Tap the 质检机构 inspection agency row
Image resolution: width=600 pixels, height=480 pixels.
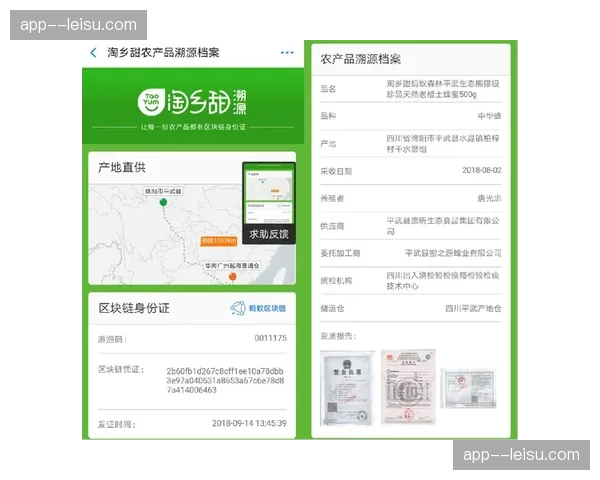coord(411,280)
